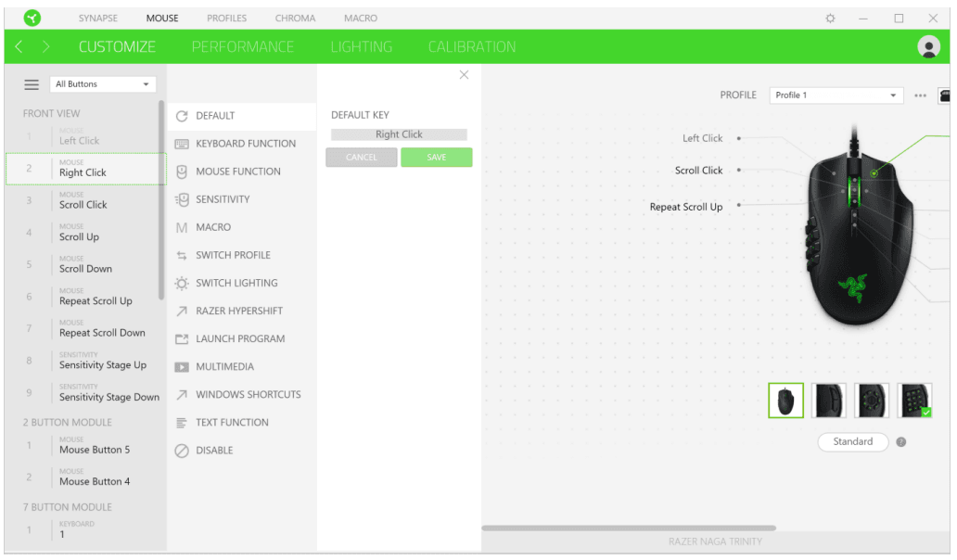Viewport: 957px width, 560px height.
Task: Select the Keyboard Function option
Action: click(245, 144)
